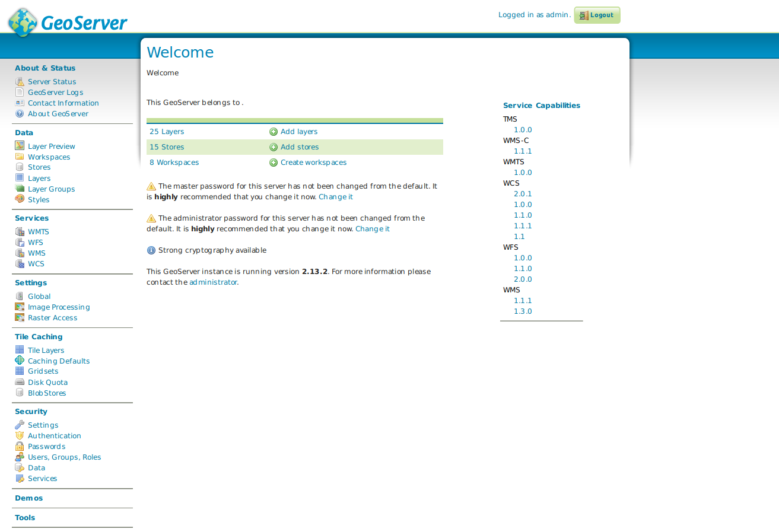Viewport: 779px width, 532px height.
Task: Open the Security Data link
Action: click(x=36, y=468)
